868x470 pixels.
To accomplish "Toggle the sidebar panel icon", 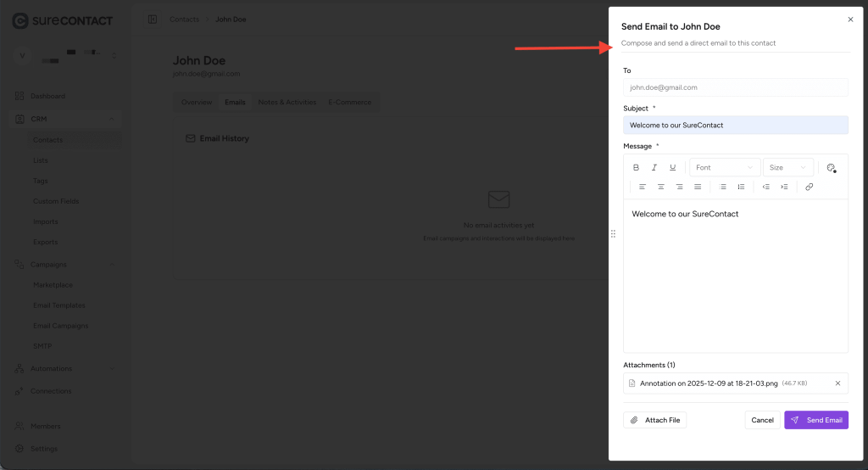I will (153, 20).
